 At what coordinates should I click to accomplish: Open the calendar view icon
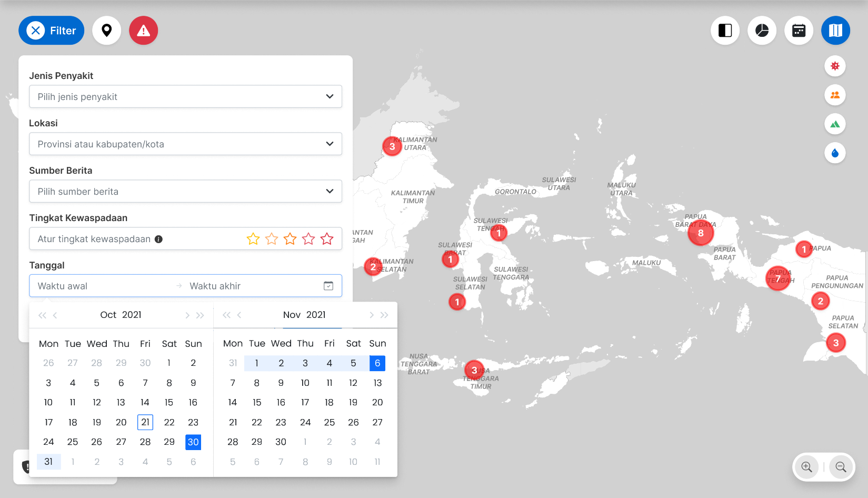click(799, 31)
